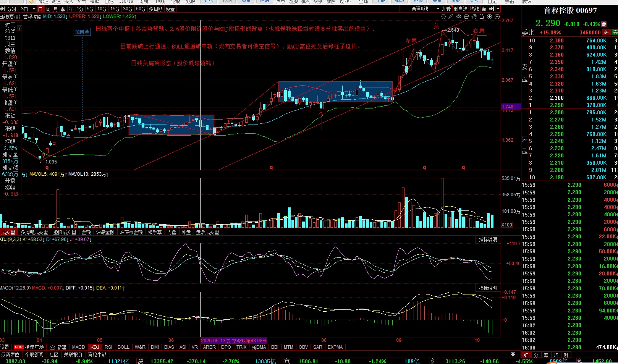
Task: Toggle the chart lock icon
Action: (x=482, y=17)
